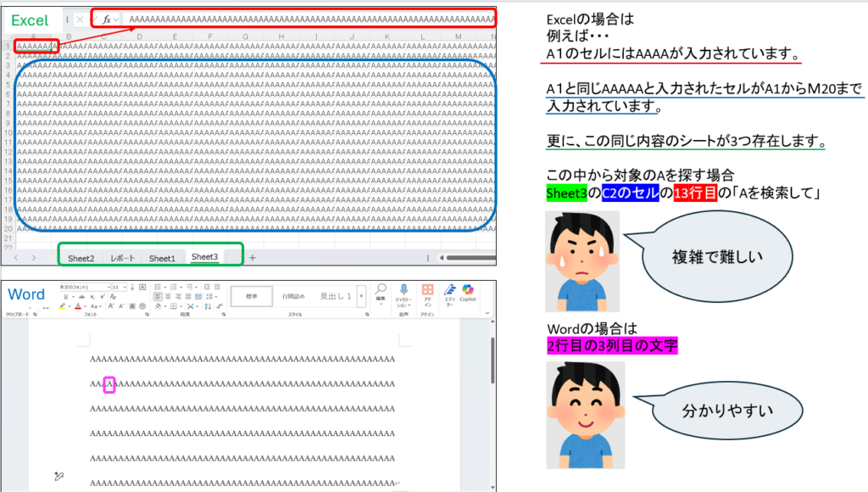Click the Add-ins (アドイン) icon in Word

tap(427, 291)
